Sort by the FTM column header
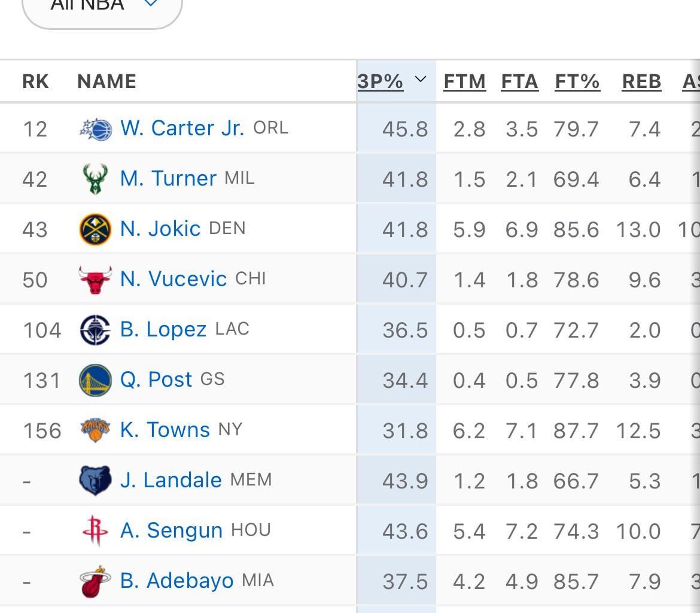Viewport: 700px width, 613px height. click(465, 81)
